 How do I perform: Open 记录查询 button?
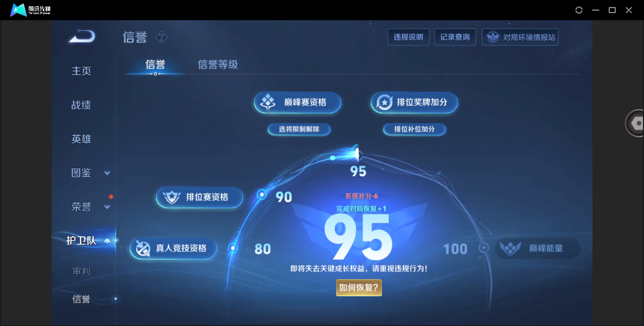pyautogui.click(x=455, y=37)
